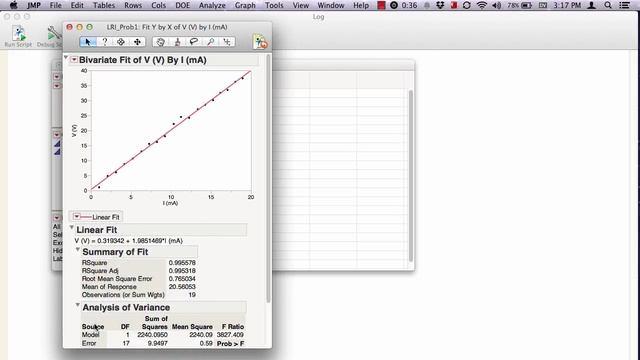Screen dimensions: 640x360
Task: Open the Analyze menu
Action: tap(212, 5)
